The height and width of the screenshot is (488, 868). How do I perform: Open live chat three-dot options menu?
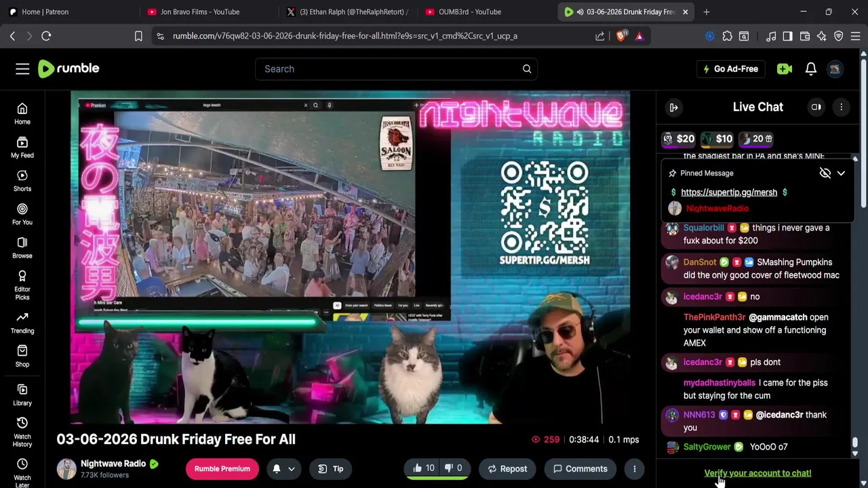842,107
